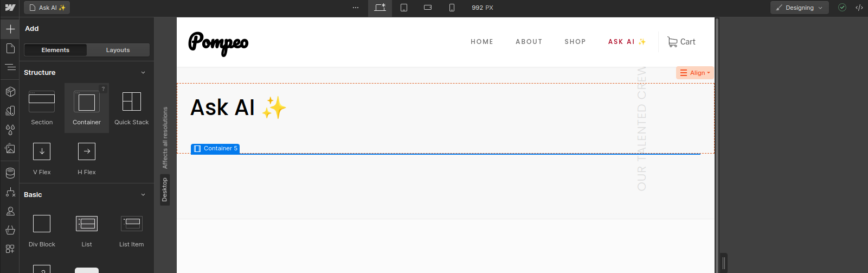Add a Quick Stack element
The width and height of the screenshot is (868, 273).
(x=131, y=107)
